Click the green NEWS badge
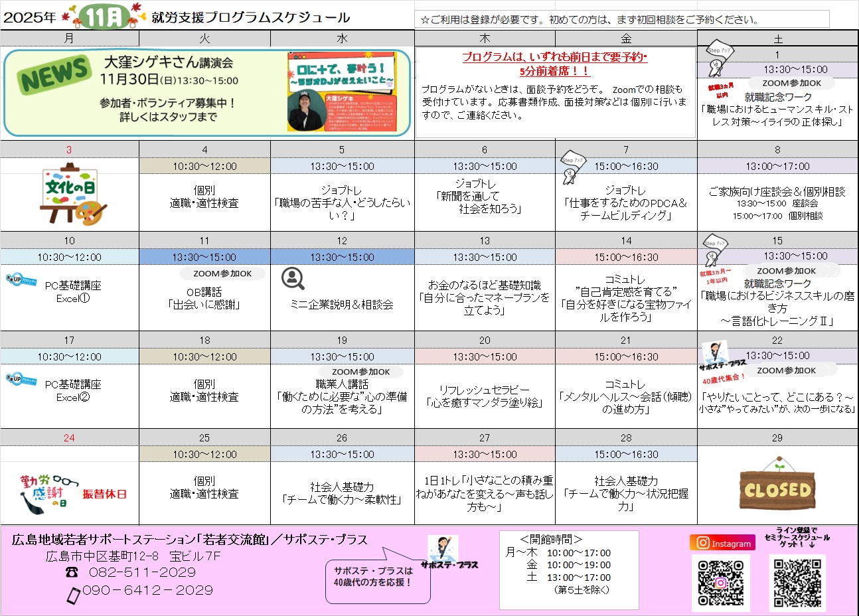The image size is (859, 616). coord(54,74)
